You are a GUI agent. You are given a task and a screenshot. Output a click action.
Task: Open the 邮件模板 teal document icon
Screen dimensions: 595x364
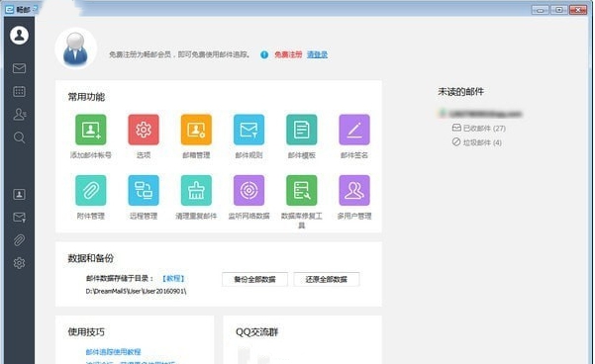(x=302, y=130)
